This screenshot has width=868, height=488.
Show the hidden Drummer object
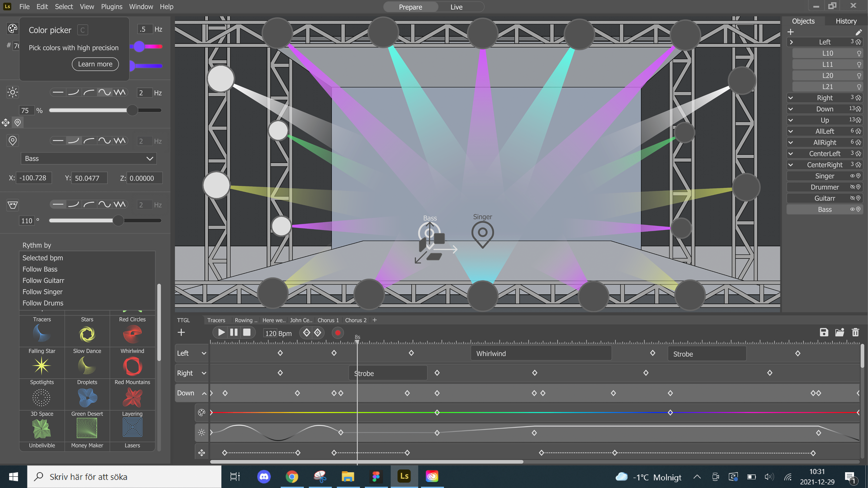(x=852, y=187)
